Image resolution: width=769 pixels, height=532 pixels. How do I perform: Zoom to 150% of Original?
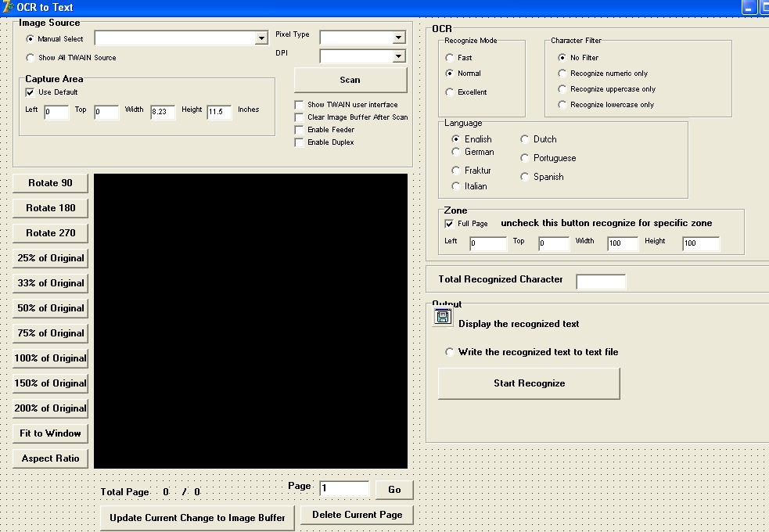[x=50, y=383]
